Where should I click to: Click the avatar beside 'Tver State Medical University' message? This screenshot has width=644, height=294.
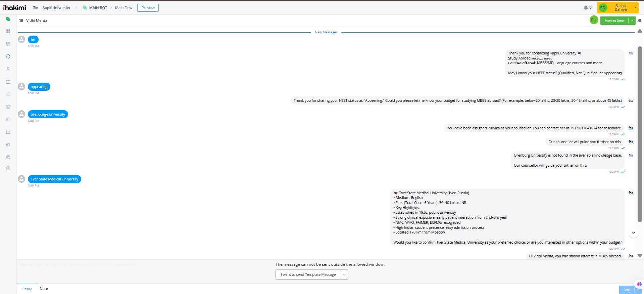[21, 179]
